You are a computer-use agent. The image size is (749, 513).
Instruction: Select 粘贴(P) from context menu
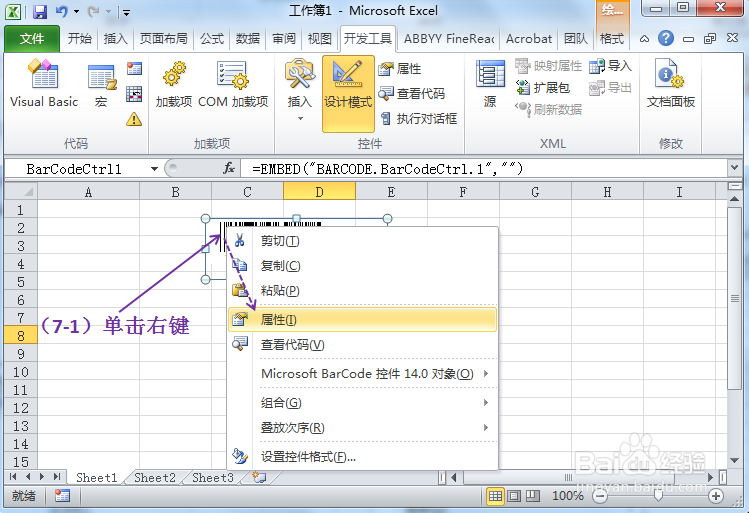tap(362, 290)
